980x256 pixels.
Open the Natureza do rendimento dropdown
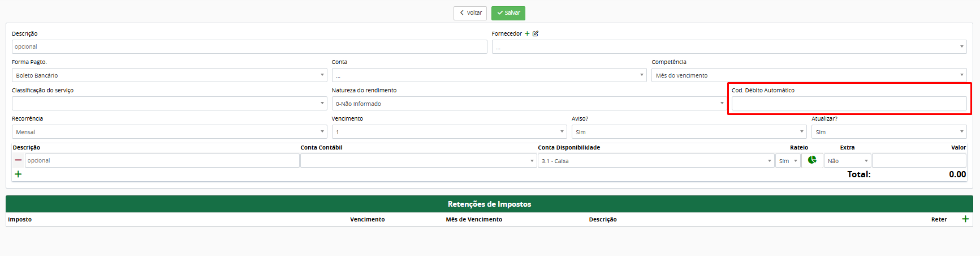pyautogui.click(x=529, y=104)
